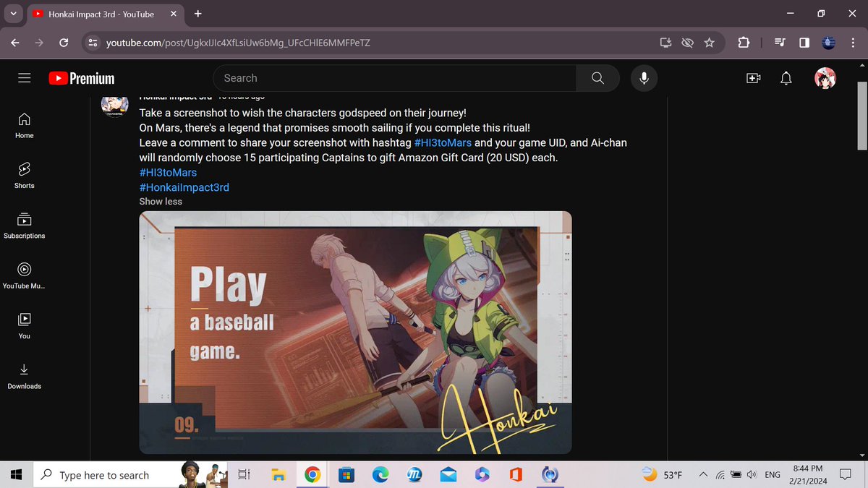Image resolution: width=868 pixels, height=488 pixels.
Task: Open the Create video camera icon
Action: (x=753, y=78)
